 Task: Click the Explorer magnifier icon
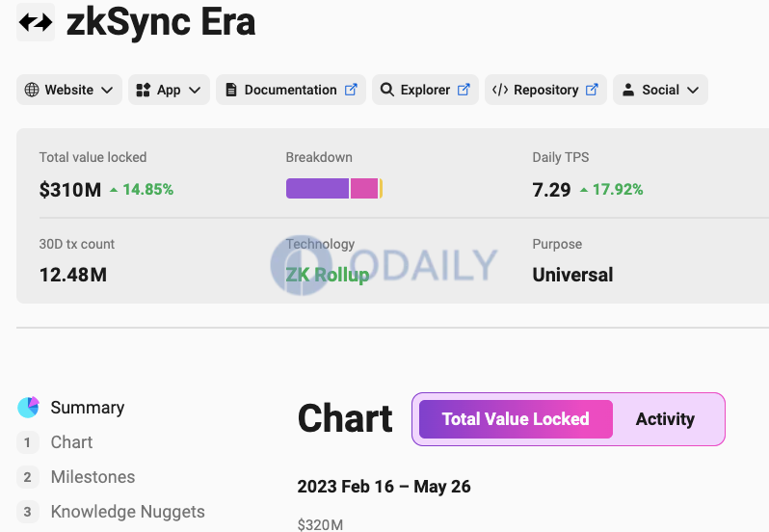point(387,90)
